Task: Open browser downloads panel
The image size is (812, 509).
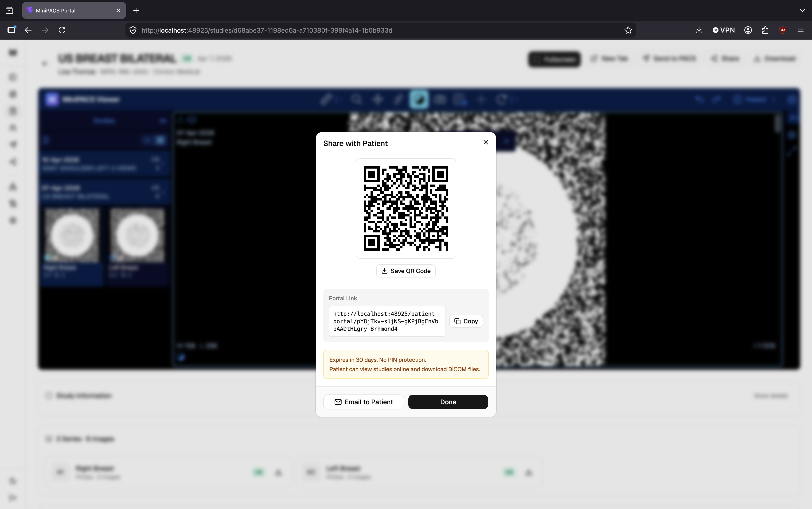Action: (x=699, y=30)
